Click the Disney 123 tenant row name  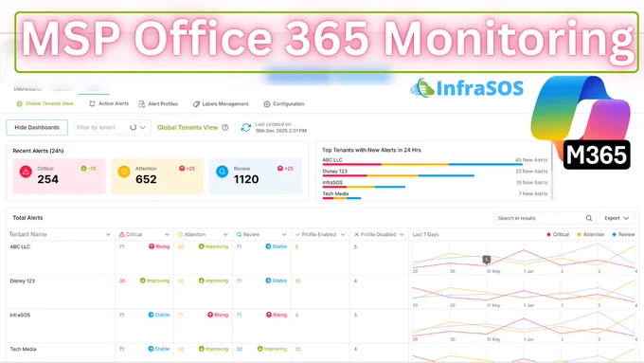click(22, 281)
